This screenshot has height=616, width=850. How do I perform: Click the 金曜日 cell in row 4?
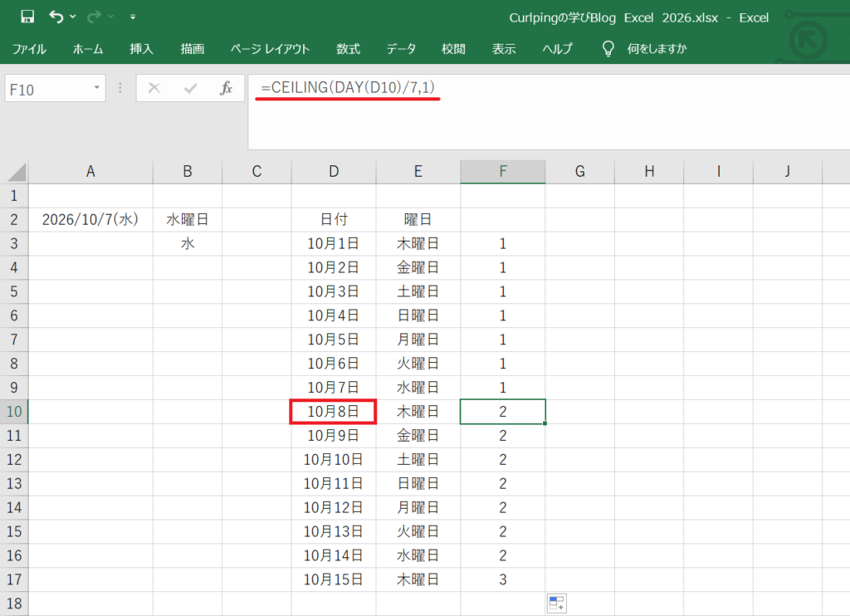[x=418, y=267]
